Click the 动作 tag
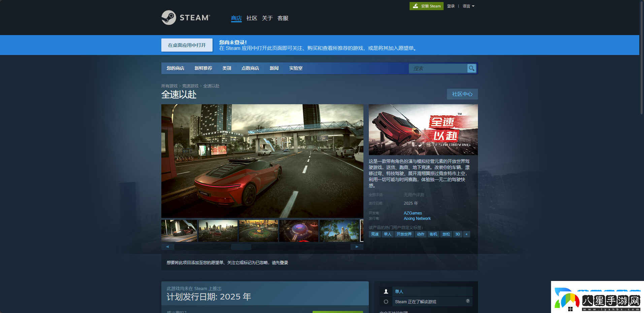 tap(420, 234)
